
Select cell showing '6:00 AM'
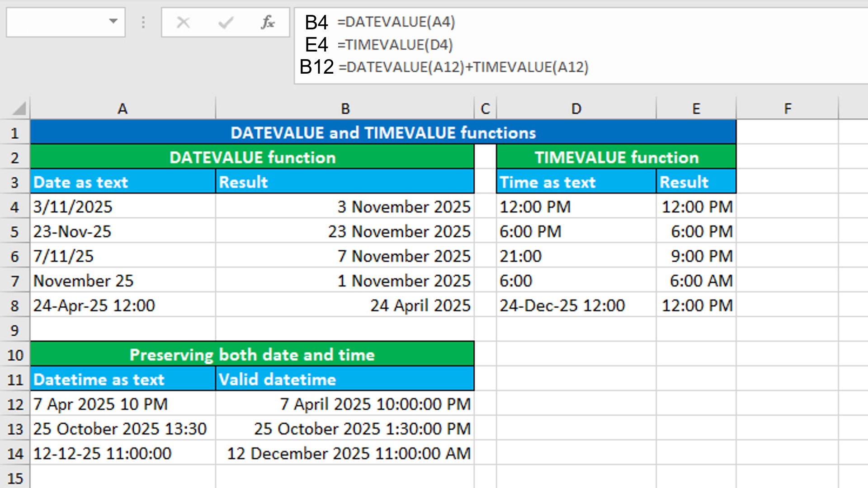(x=696, y=281)
